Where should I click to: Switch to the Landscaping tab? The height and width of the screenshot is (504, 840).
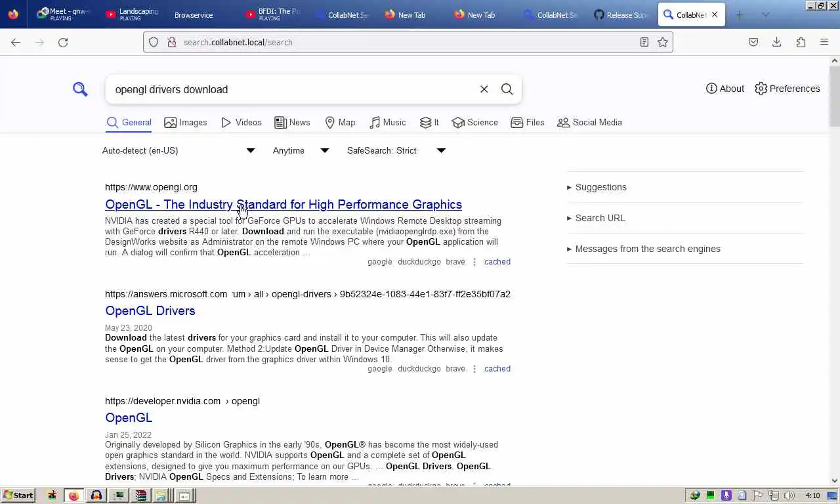click(132, 14)
